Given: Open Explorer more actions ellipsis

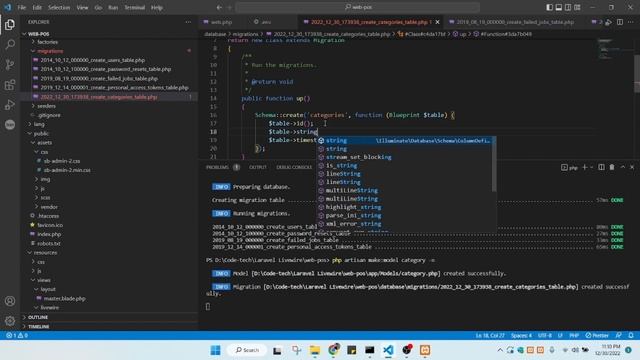Looking at the screenshot, I should (188, 22).
